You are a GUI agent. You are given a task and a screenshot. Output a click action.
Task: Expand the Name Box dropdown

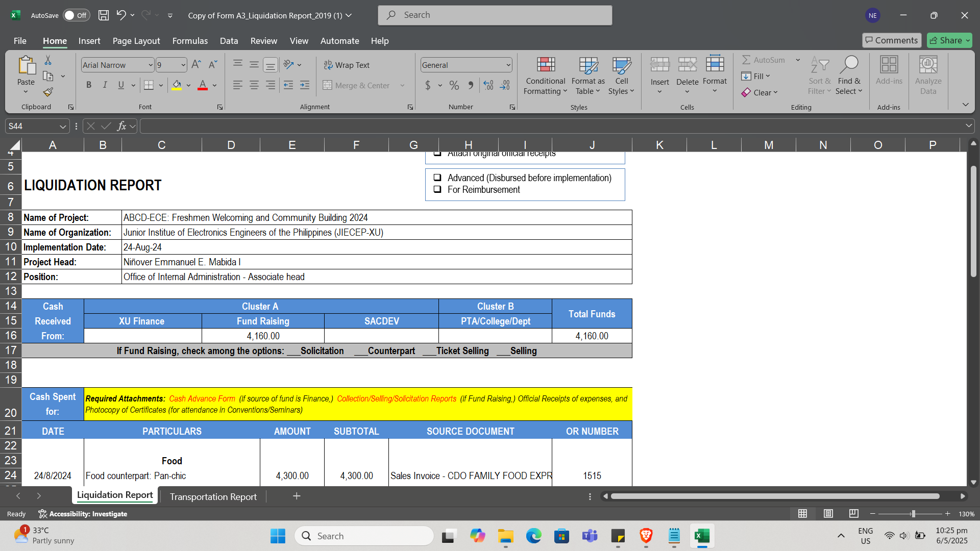pyautogui.click(x=62, y=126)
